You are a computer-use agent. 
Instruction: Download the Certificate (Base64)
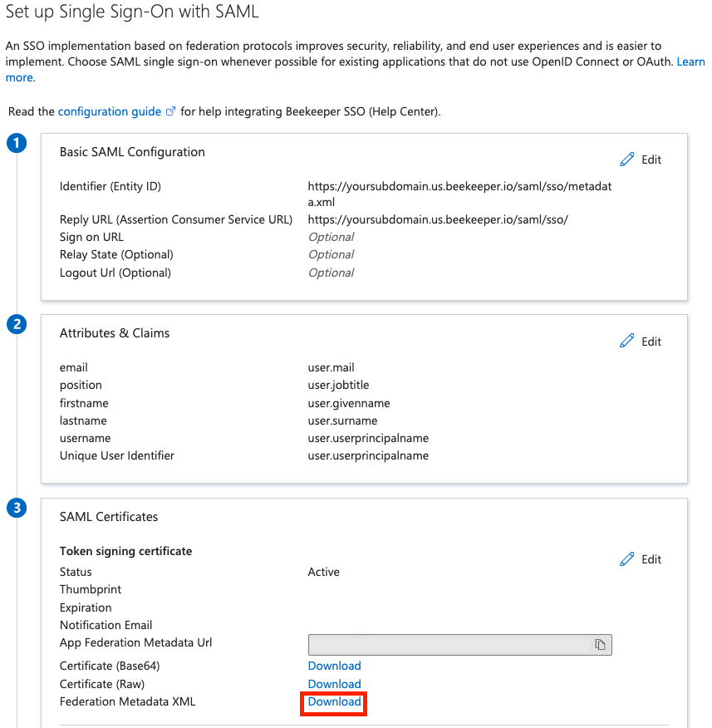[x=334, y=666]
